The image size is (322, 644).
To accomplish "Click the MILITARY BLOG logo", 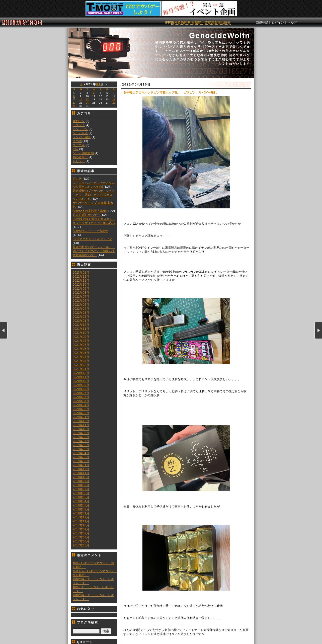I will pyautogui.click(x=22, y=23).
